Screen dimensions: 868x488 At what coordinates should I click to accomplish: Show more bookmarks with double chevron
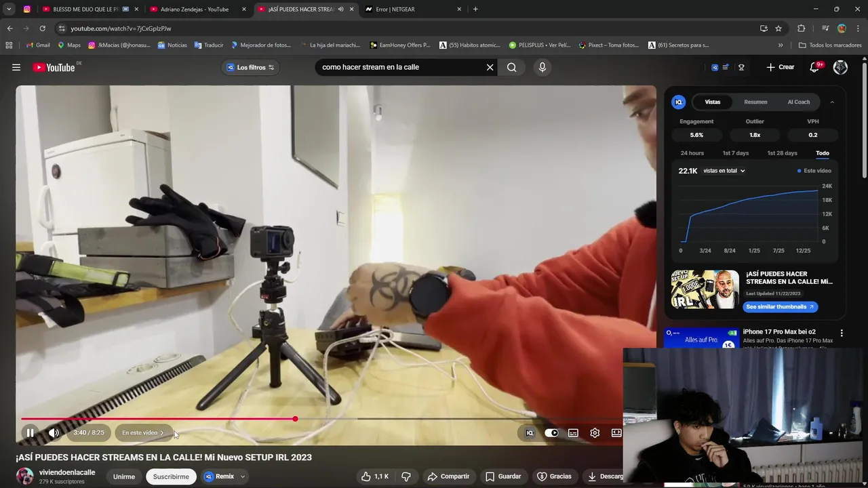[x=781, y=45]
